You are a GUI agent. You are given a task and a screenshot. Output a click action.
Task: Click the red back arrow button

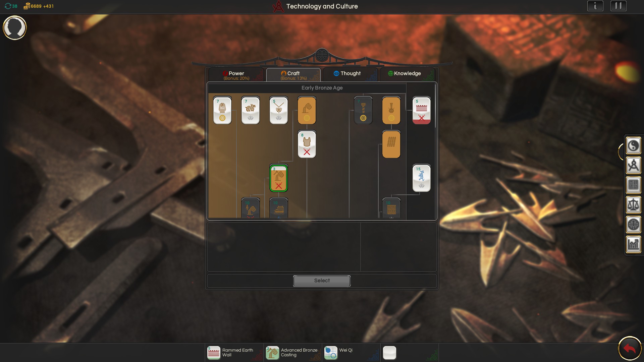click(x=629, y=349)
